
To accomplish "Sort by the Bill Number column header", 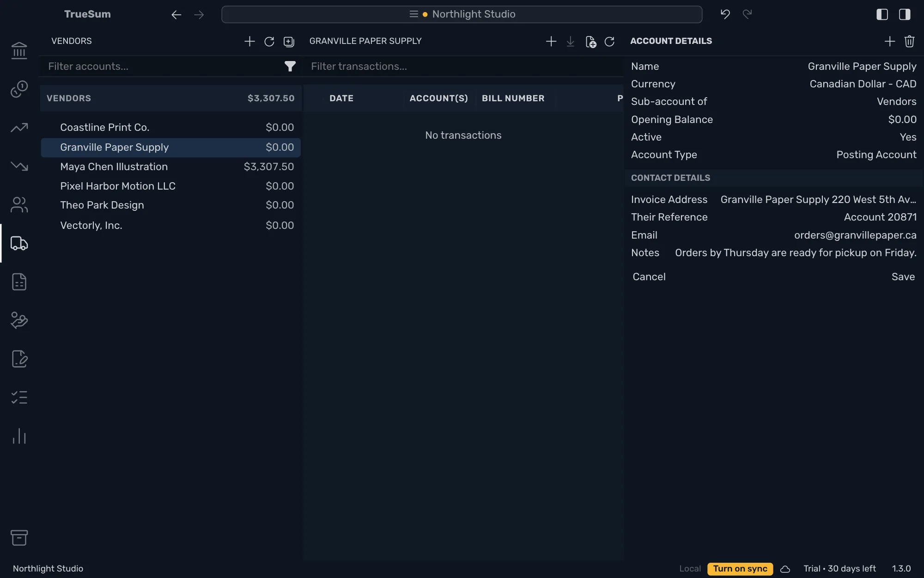I will [513, 98].
